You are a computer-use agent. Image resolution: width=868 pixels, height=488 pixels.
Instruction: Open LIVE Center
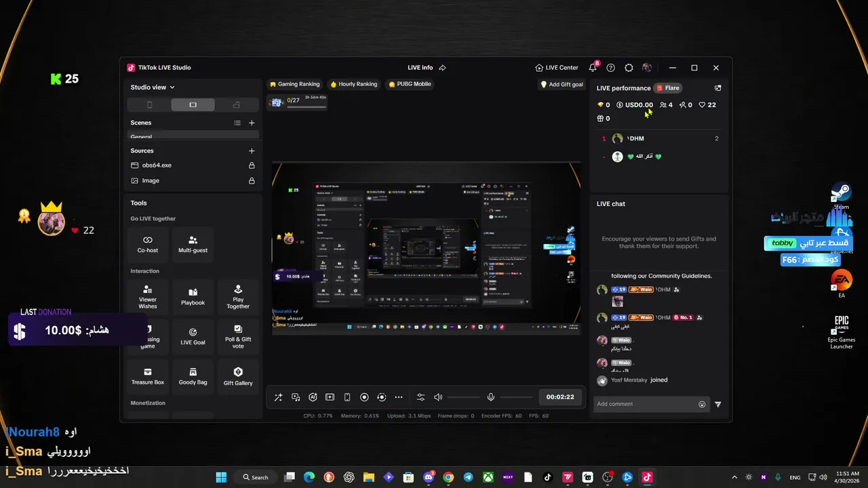tap(557, 68)
